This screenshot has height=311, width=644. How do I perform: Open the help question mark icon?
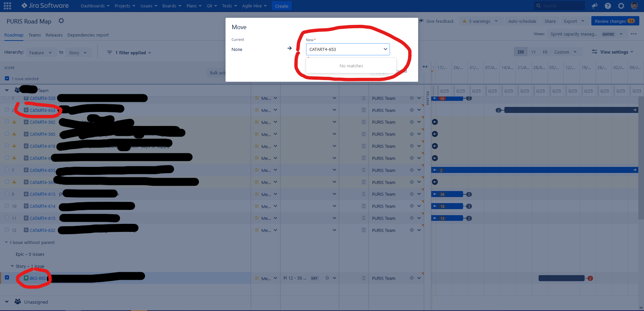[x=608, y=6]
